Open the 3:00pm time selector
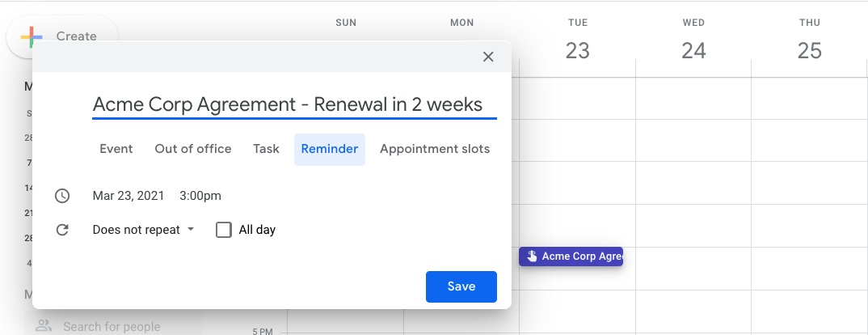 coord(200,196)
